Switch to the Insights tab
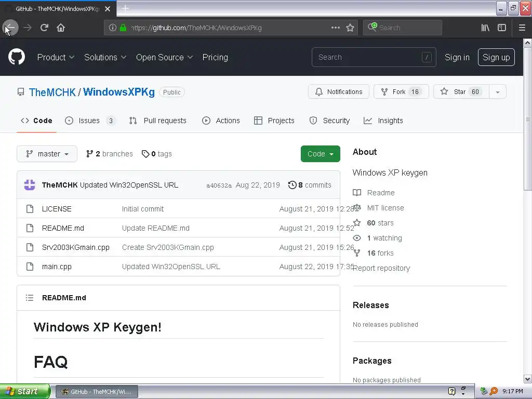The width and height of the screenshot is (532, 399). pos(383,121)
